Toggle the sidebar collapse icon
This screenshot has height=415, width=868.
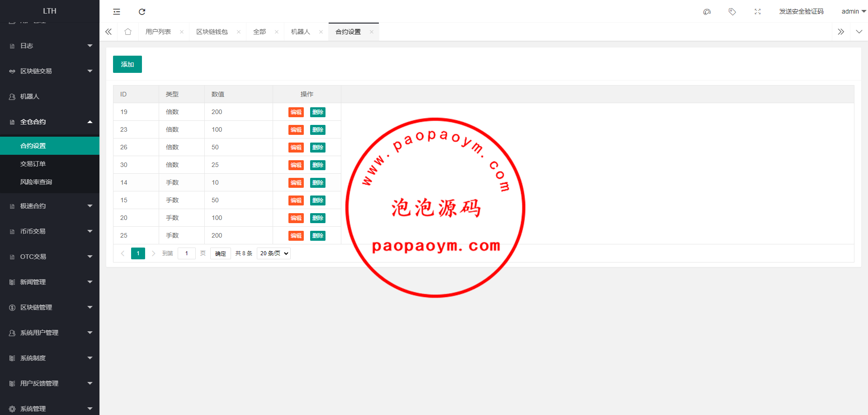(x=117, y=12)
